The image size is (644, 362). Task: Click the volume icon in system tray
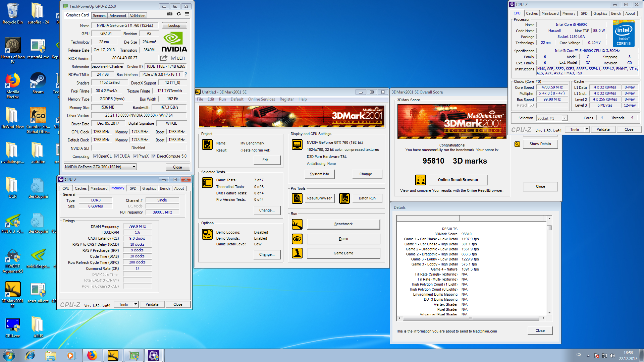coord(612,356)
